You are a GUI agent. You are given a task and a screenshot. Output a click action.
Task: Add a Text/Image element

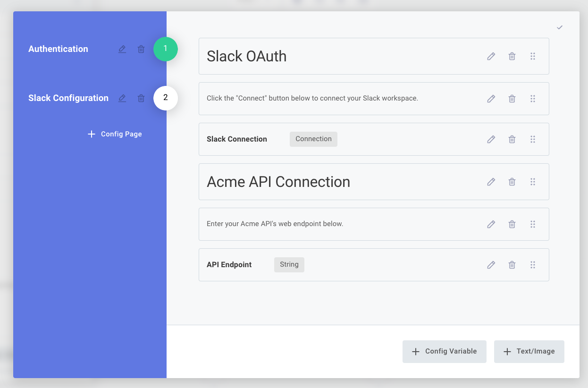pos(529,351)
